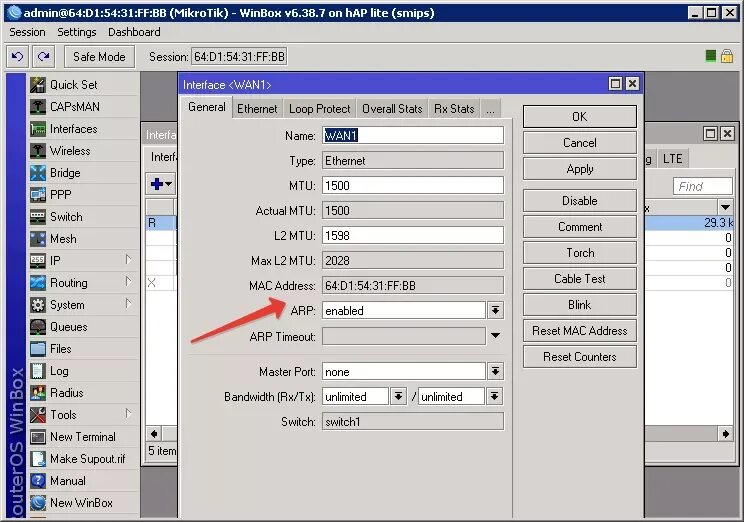Screen dimensions: 744x522
Task: Open the ARP dropdown arrow
Action: 495,310
